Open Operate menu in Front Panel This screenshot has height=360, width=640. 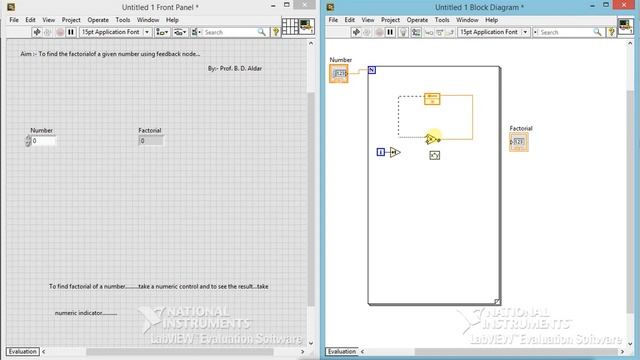(x=98, y=20)
